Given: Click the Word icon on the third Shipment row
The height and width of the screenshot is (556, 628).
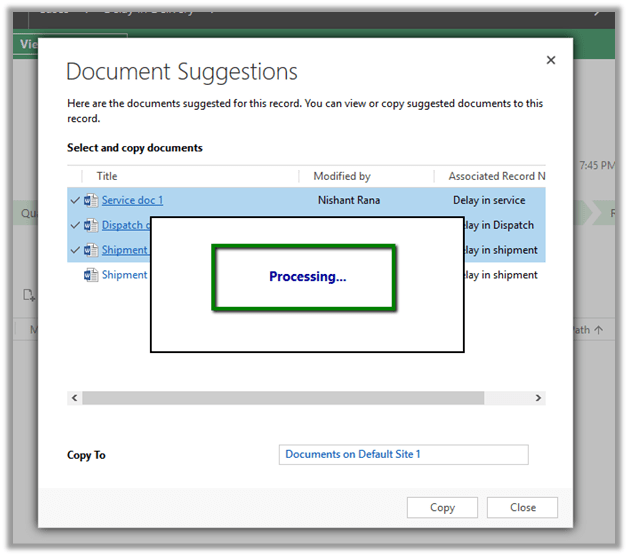Looking at the screenshot, I should pos(91,250).
